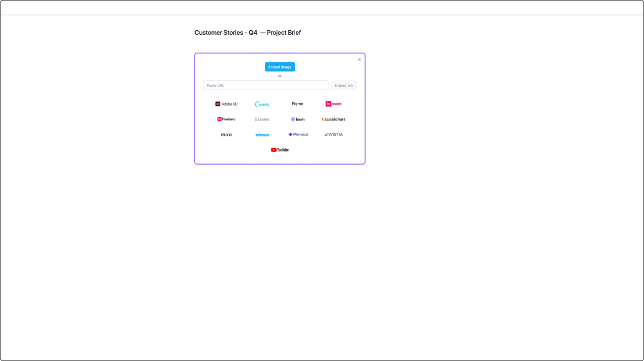Select the Lucidchart logo
Viewport: 644px width, 361px height.
coord(333,119)
